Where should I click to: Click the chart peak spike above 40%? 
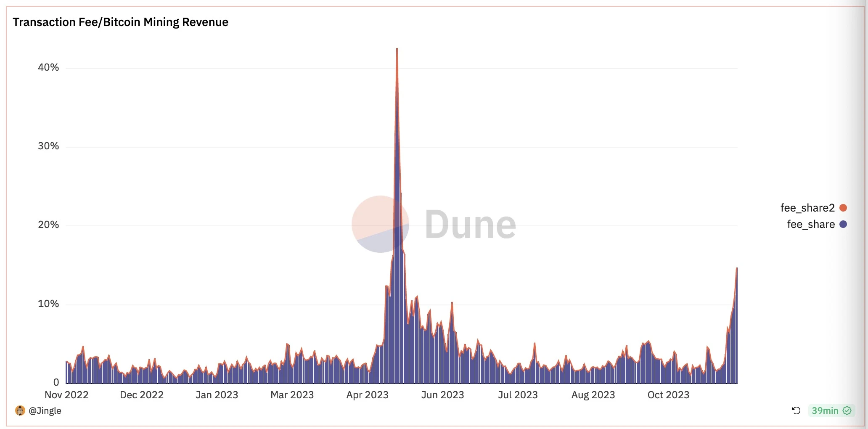click(x=397, y=55)
